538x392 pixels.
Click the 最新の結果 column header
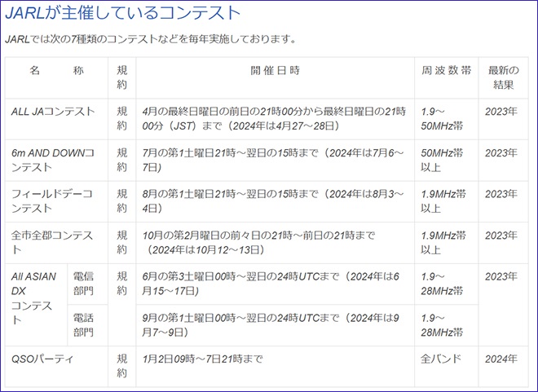tap(503, 78)
